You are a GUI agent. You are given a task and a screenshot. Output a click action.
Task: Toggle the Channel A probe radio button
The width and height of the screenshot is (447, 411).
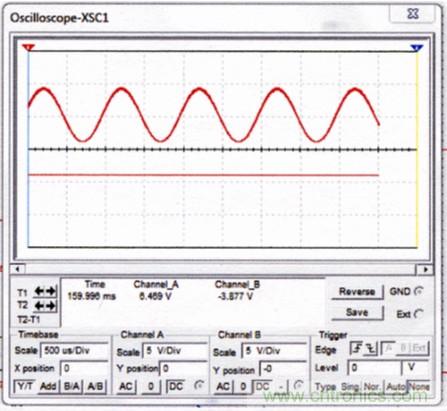click(199, 386)
